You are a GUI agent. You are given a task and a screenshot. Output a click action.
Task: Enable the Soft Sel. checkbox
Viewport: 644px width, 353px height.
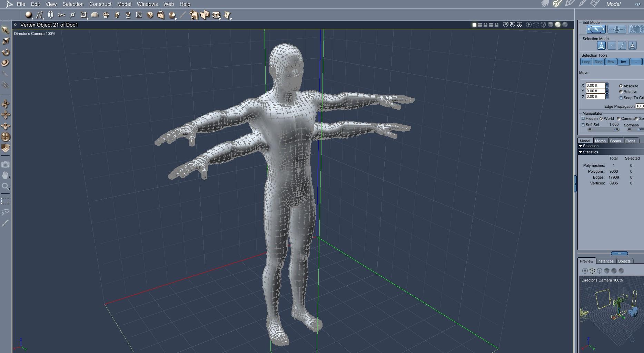tap(583, 125)
